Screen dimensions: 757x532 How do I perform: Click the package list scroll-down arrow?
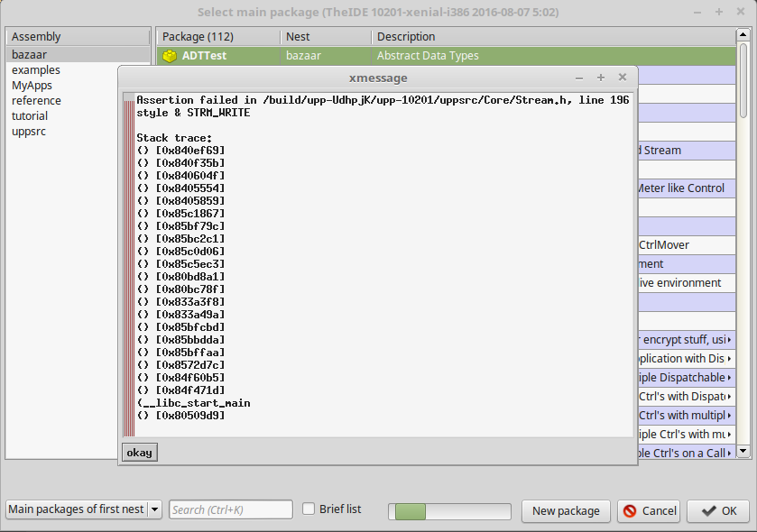(x=743, y=451)
